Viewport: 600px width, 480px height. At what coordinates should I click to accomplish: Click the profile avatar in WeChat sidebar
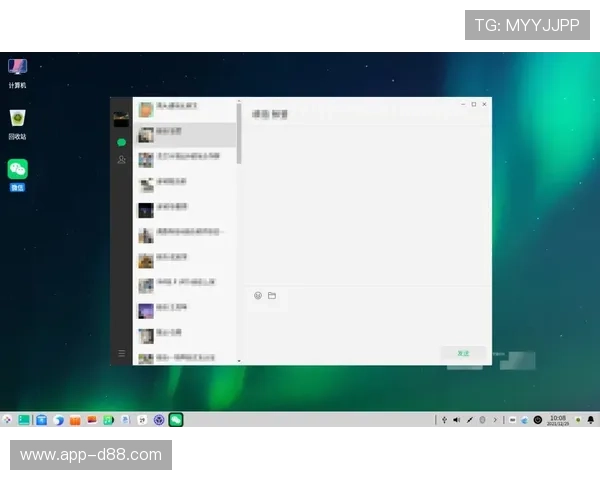pos(121,118)
